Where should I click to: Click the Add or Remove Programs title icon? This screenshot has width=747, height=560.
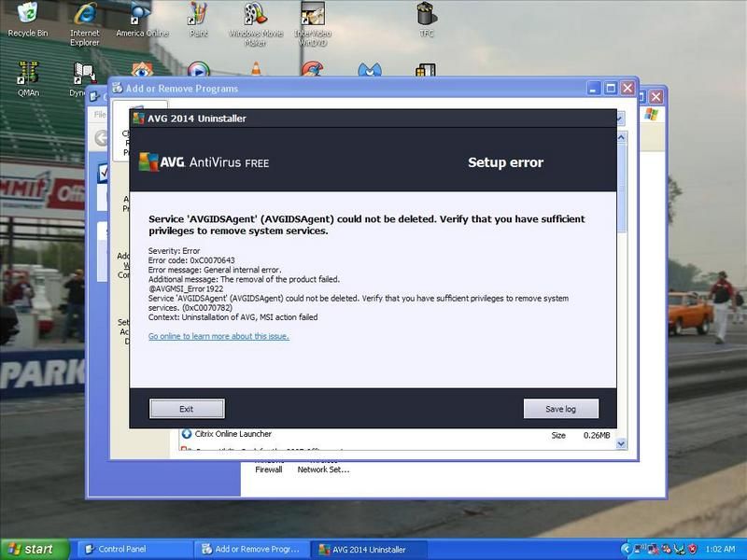click(118, 88)
